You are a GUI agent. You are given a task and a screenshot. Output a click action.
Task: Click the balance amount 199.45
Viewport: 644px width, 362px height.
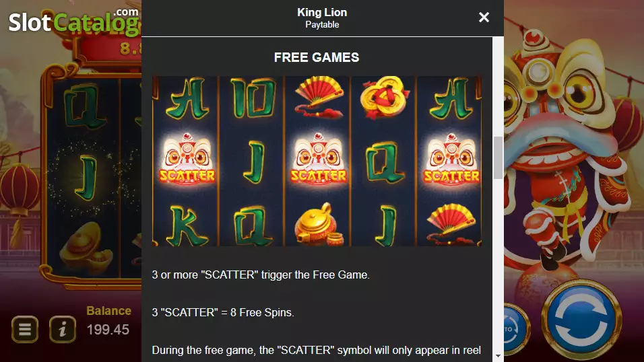[x=108, y=330]
